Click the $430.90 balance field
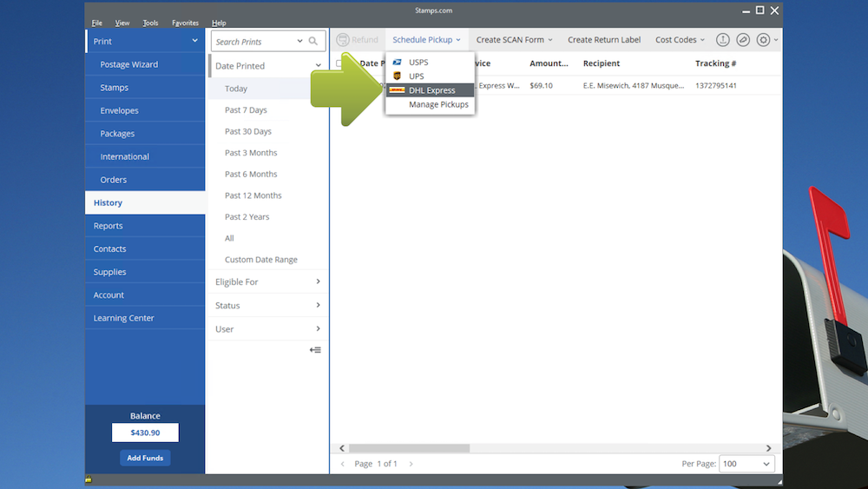Screen dimensions: 868x489 coord(145,433)
